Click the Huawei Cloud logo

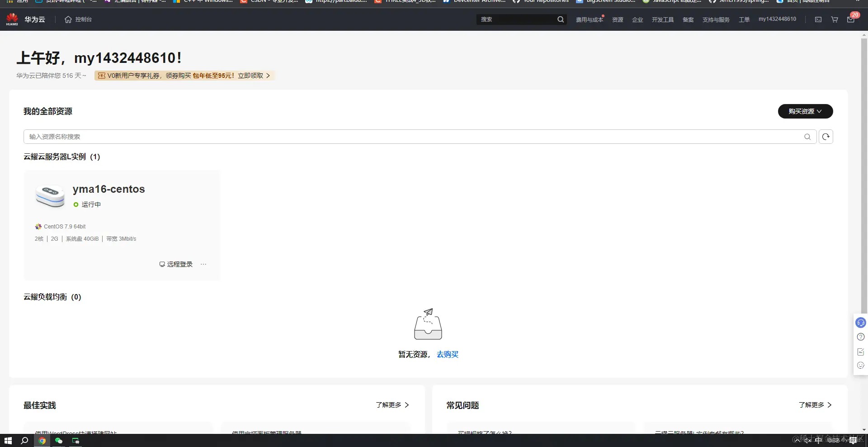tap(12, 19)
